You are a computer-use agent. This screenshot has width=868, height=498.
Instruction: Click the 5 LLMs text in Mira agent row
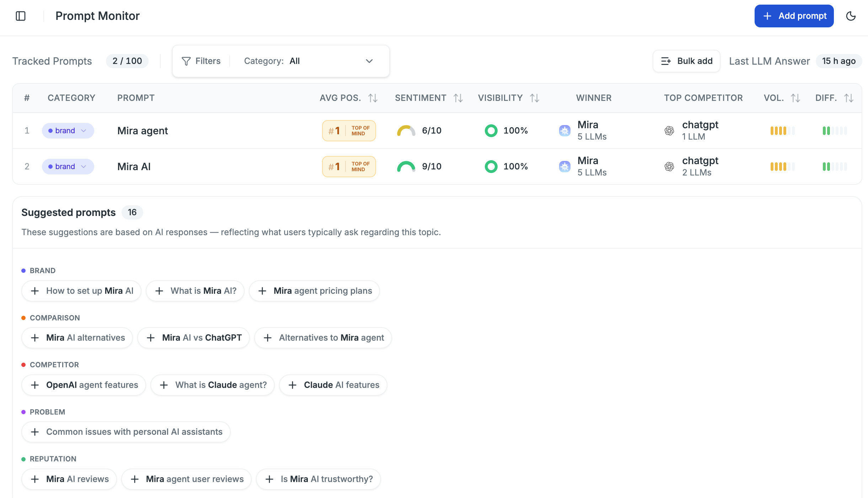[x=592, y=137]
